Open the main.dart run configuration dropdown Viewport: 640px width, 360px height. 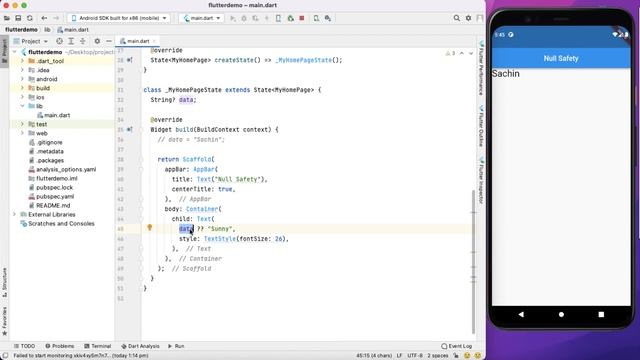coord(202,18)
